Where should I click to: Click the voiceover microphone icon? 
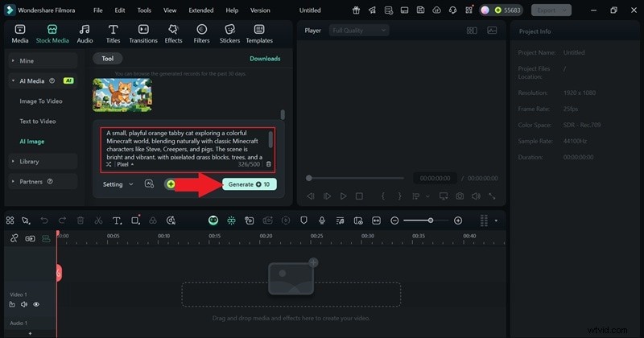[322, 221]
